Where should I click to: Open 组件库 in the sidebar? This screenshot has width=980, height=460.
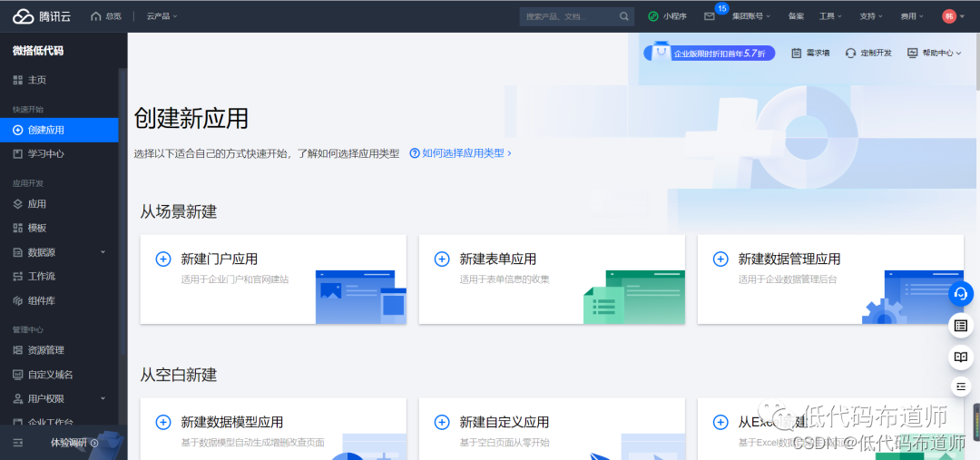pos(59,300)
